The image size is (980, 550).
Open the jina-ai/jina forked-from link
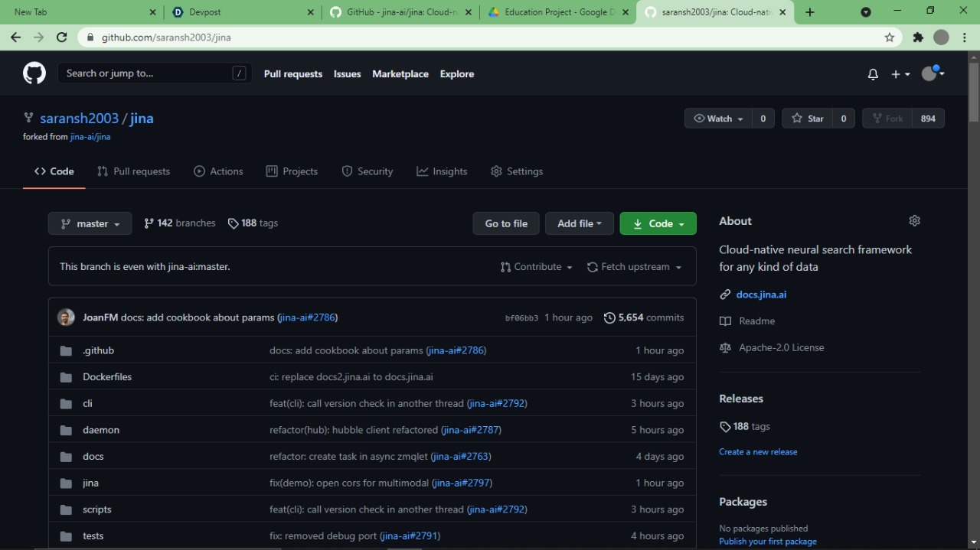(90, 137)
